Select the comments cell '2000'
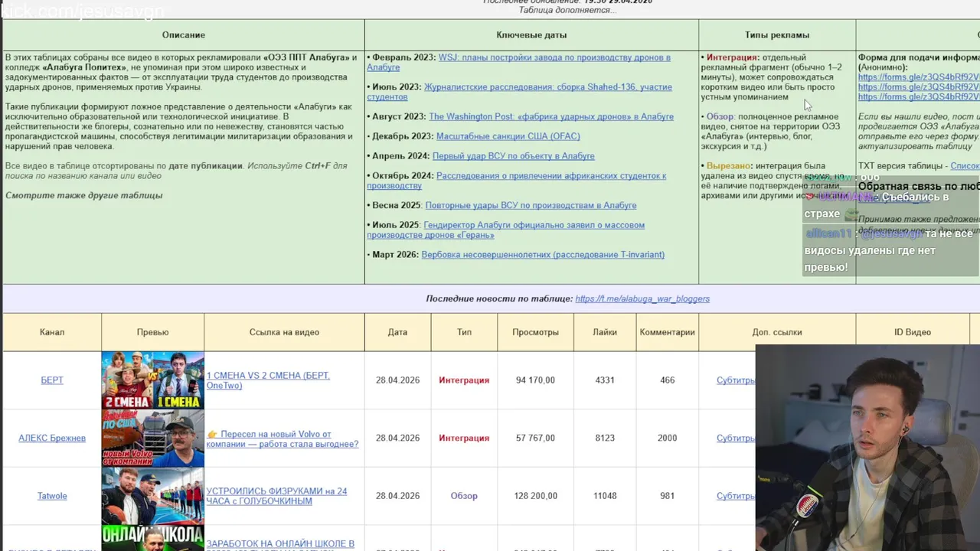980x551 pixels. (x=668, y=439)
